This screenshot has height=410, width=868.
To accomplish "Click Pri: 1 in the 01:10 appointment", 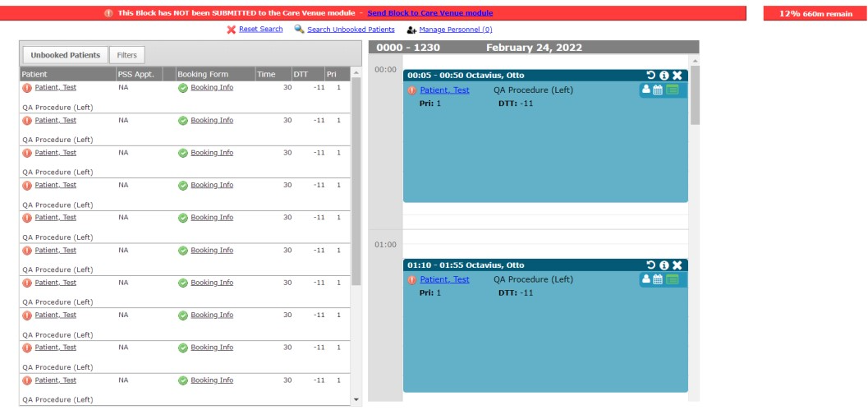I will point(430,293).
